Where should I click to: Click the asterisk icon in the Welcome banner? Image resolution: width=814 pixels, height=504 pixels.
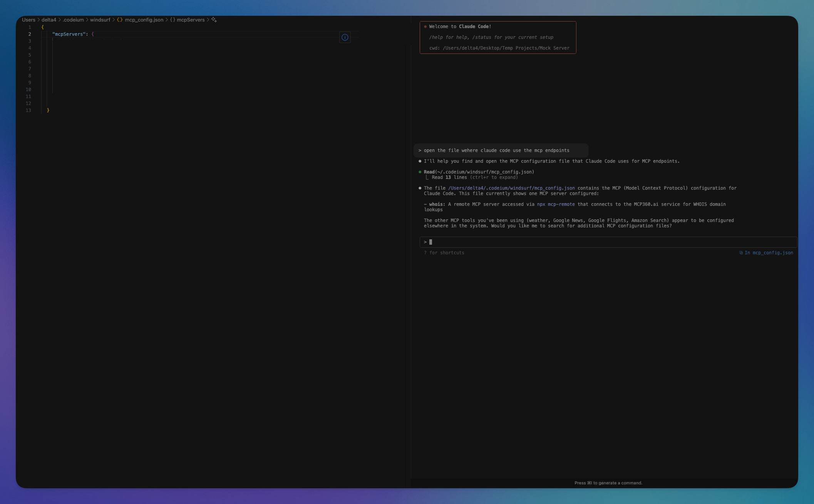[x=425, y=27]
